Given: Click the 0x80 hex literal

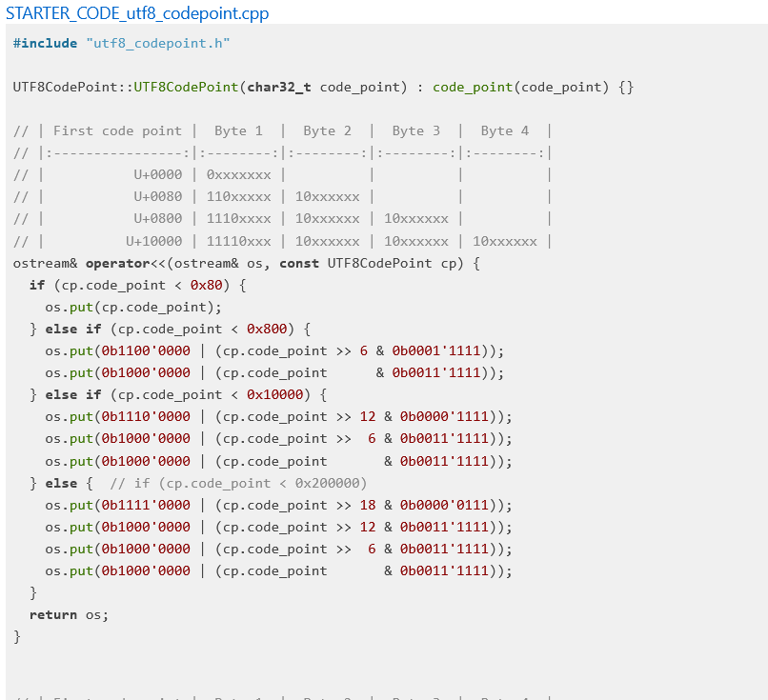Looking at the screenshot, I should coord(206,285).
